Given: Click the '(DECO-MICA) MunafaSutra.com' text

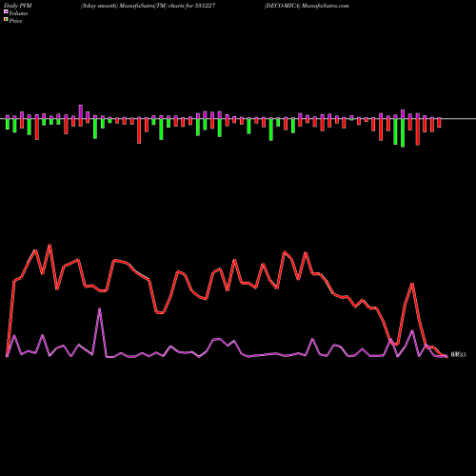Looking at the screenshot, I should pyautogui.click(x=307, y=6).
